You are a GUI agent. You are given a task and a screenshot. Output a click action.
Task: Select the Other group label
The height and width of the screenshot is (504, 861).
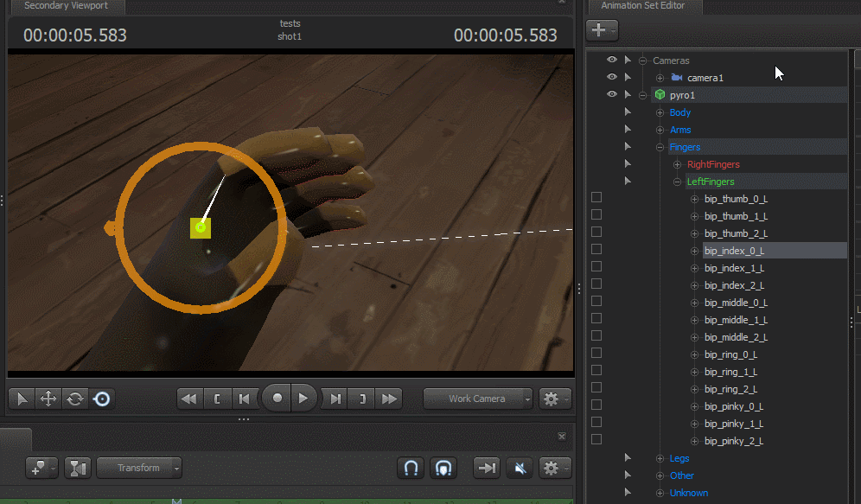point(681,475)
